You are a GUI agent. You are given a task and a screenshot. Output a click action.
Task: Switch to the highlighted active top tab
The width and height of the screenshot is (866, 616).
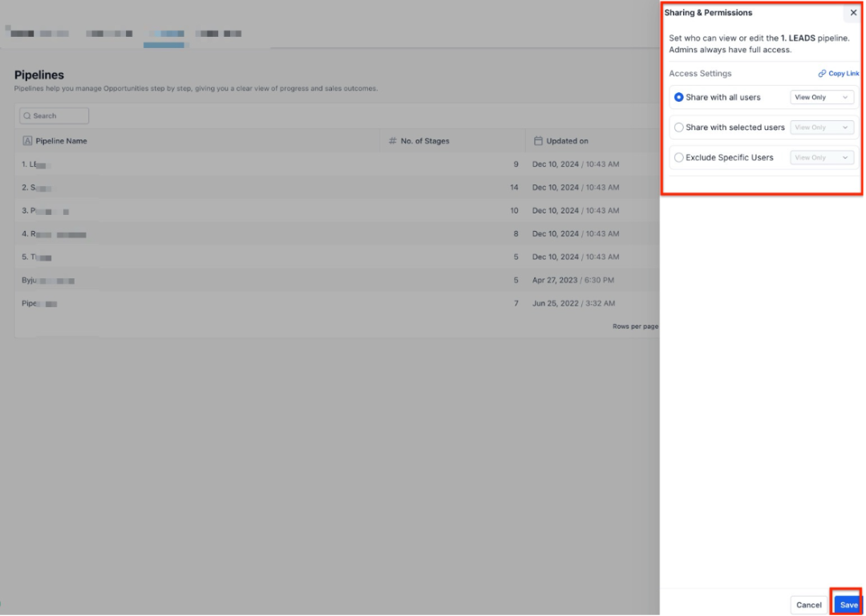pyautogui.click(x=164, y=34)
